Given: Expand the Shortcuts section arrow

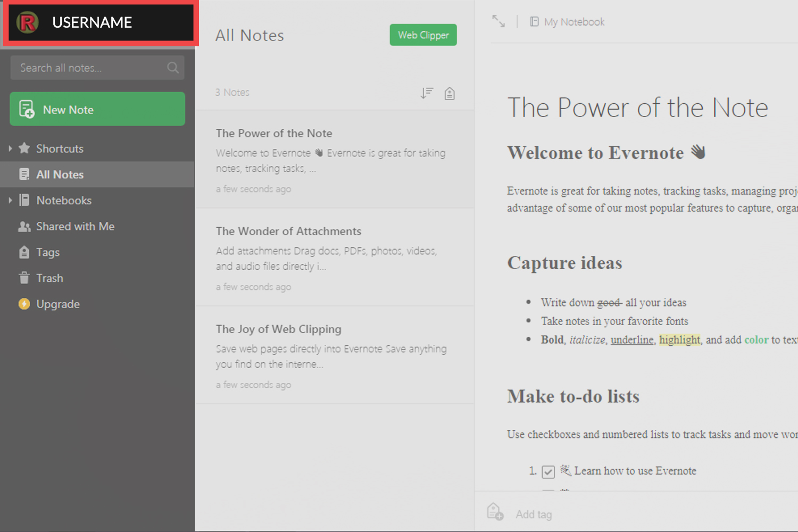Looking at the screenshot, I should point(10,148).
